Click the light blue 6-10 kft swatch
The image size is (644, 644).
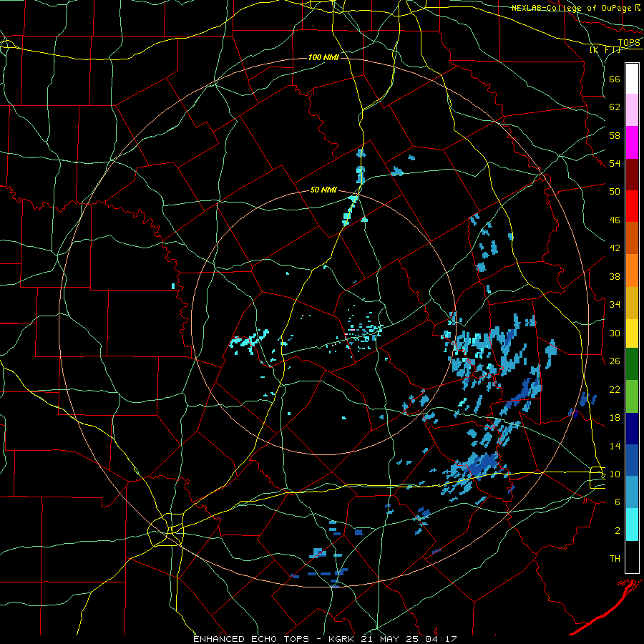coord(632,492)
